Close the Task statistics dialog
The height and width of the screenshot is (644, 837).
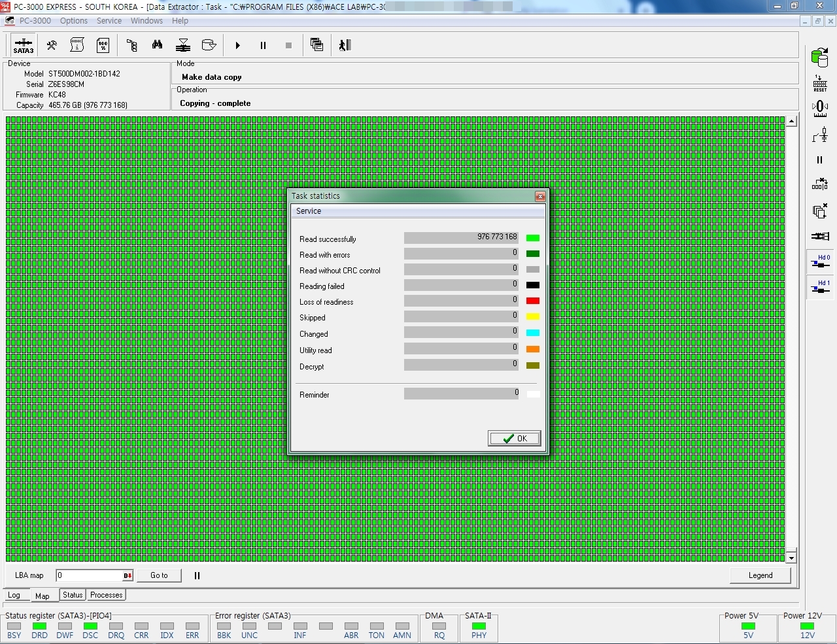pyautogui.click(x=540, y=196)
